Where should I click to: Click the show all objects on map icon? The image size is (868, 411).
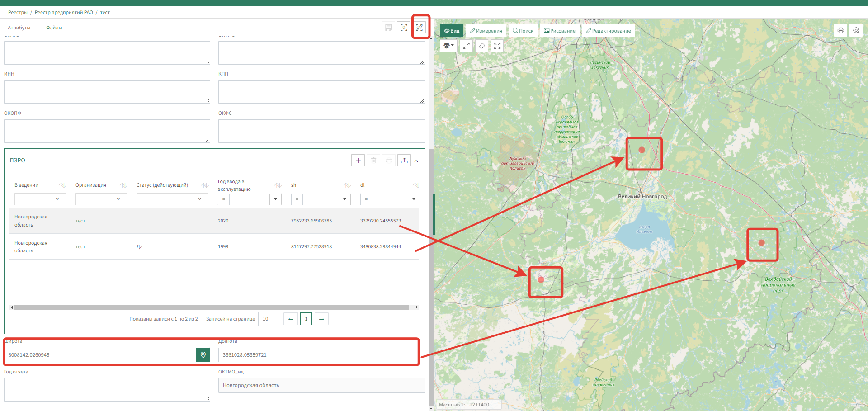pos(420,28)
